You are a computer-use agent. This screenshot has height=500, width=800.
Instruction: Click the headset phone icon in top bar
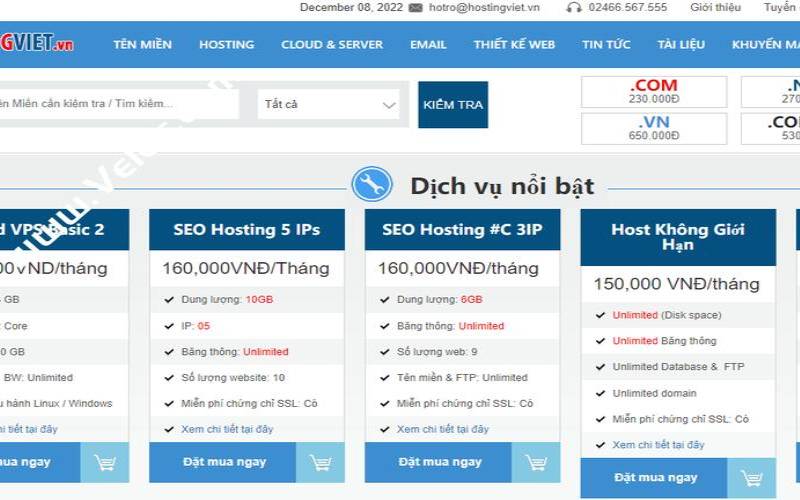coord(574,8)
